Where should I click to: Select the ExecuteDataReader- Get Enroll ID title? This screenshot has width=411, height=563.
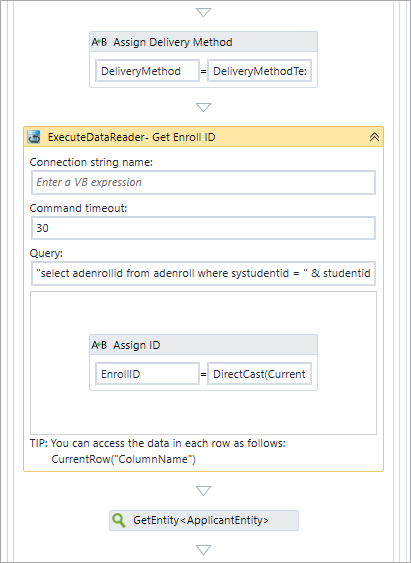pyautogui.click(x=132, y=137)
